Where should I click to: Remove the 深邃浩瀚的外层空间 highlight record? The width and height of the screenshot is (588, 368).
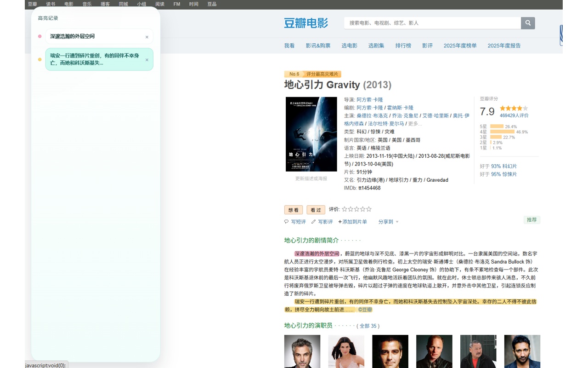click(147, 37)
